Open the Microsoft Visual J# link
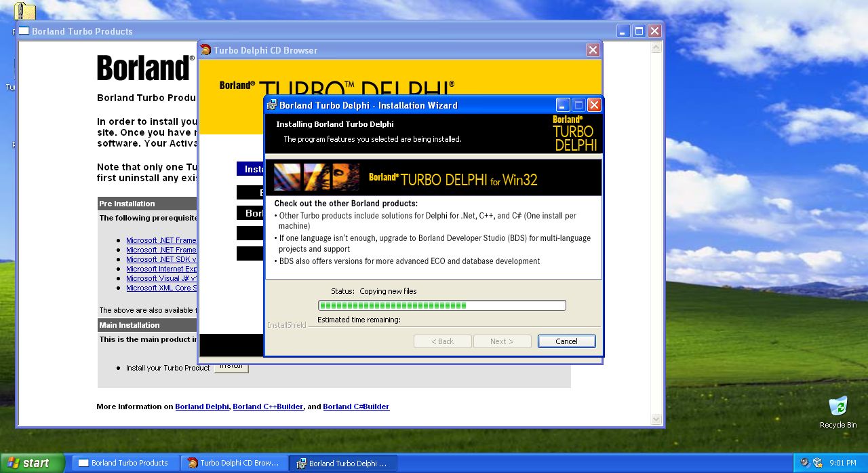 pyautogui.click(x=161, y=278)
